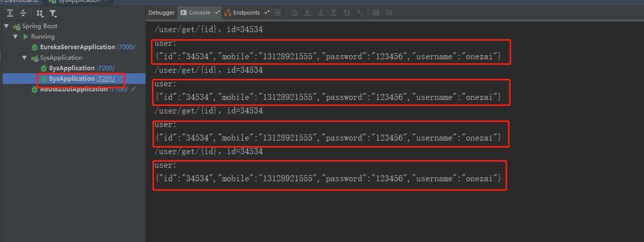Click pin arrow next to Console tab
Viewport: 644px width, 242px height.
click(x=217, y=13)
